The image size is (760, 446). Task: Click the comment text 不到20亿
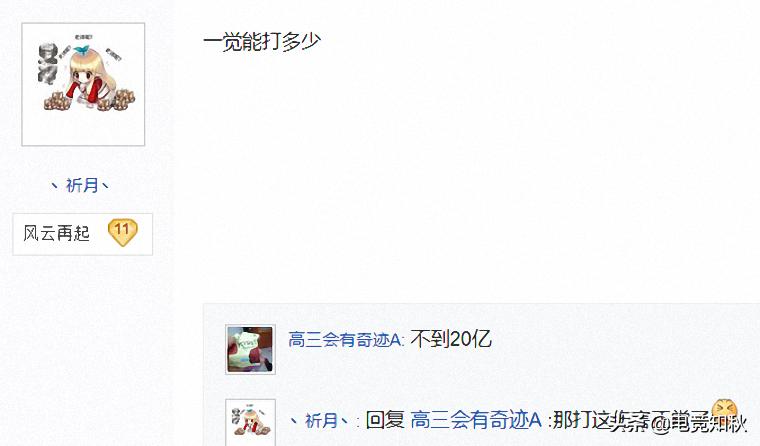coord(451,339)
